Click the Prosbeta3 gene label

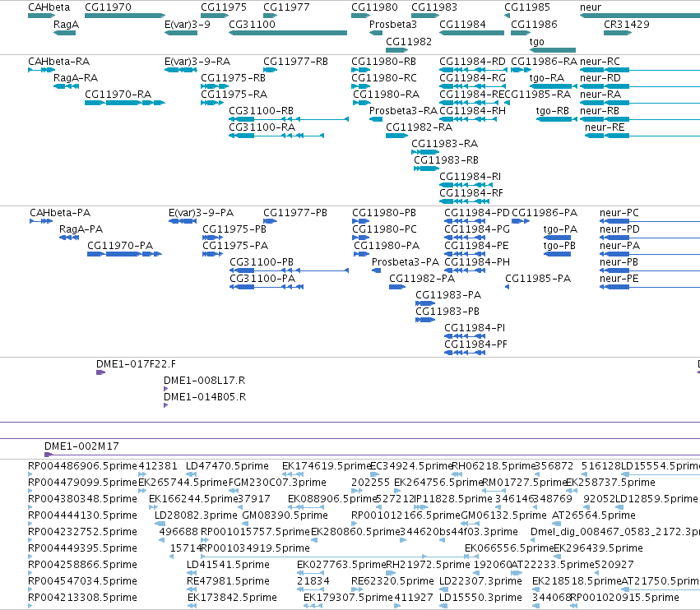(393, 25)
